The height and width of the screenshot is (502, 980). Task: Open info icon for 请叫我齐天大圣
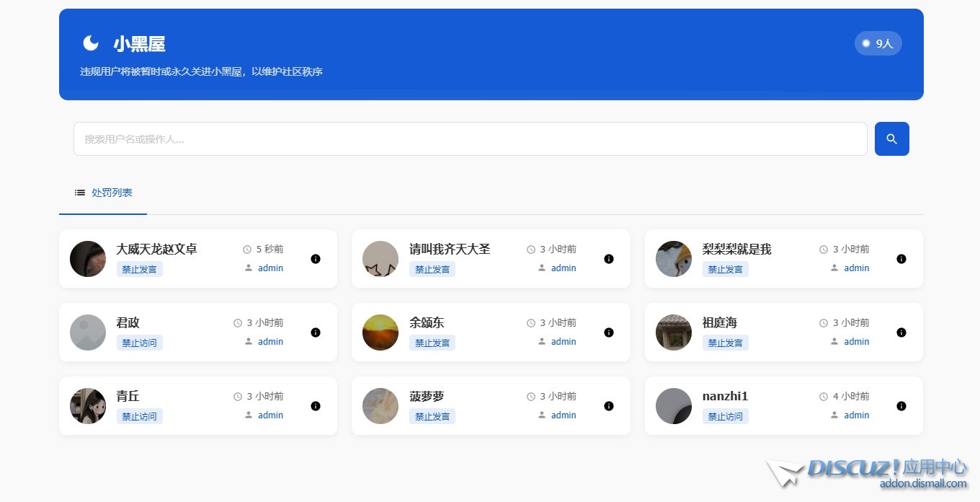(609, 259)
